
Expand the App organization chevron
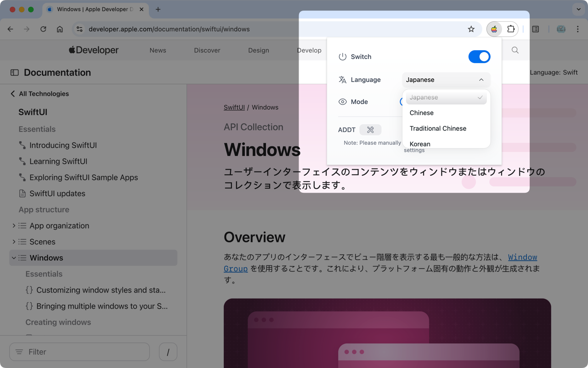14,225
